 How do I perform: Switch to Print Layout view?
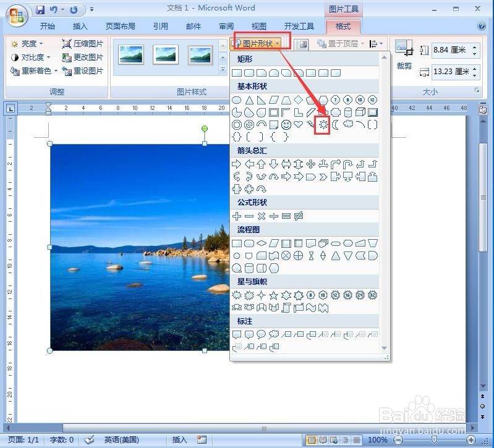(x=312, y=440)
